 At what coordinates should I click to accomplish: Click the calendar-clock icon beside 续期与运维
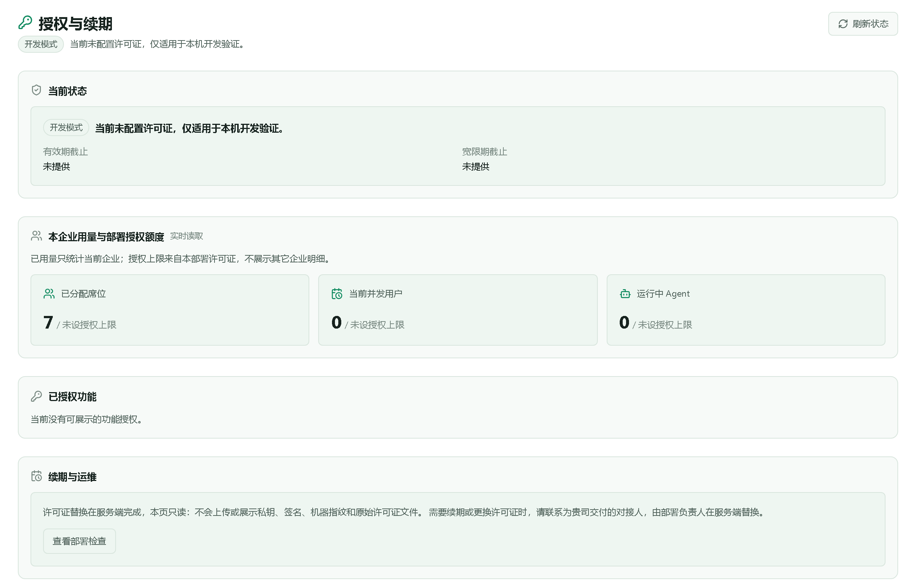pos(36,476)
